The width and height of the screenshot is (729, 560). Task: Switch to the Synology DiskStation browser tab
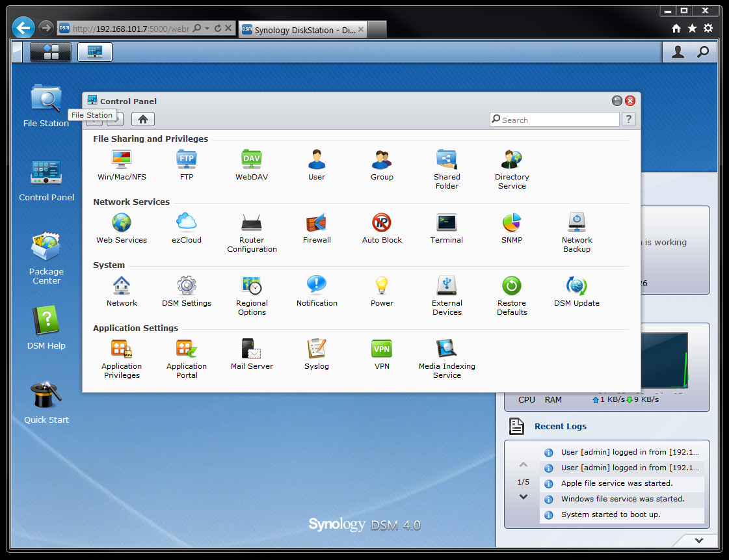click(x=303, y=30)
